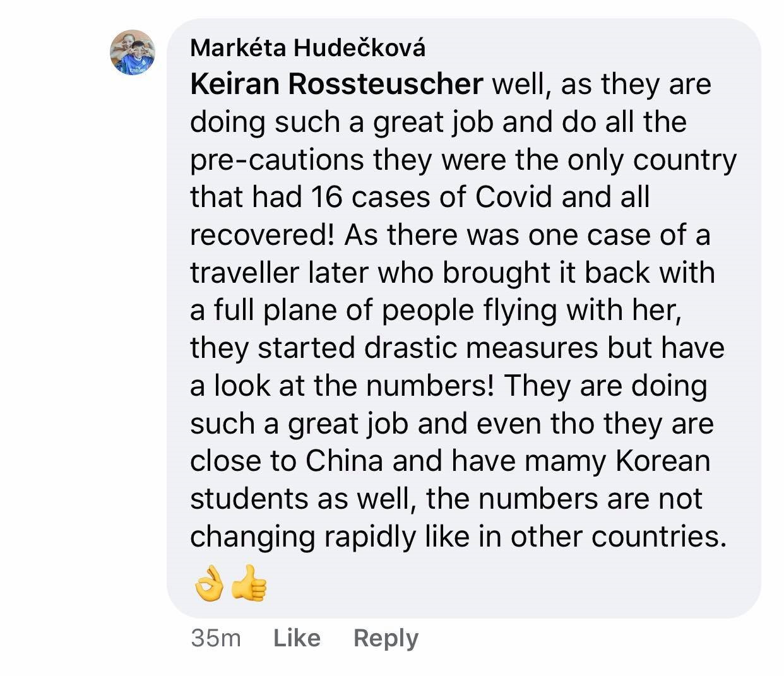Click the word "pre-cautions" in the comment

[277, 160]
